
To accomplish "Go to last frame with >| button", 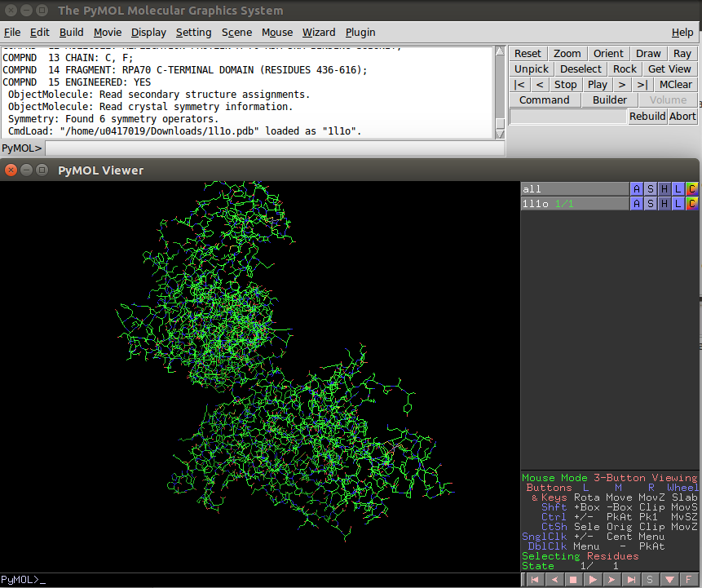I will (x=642, y=85).
